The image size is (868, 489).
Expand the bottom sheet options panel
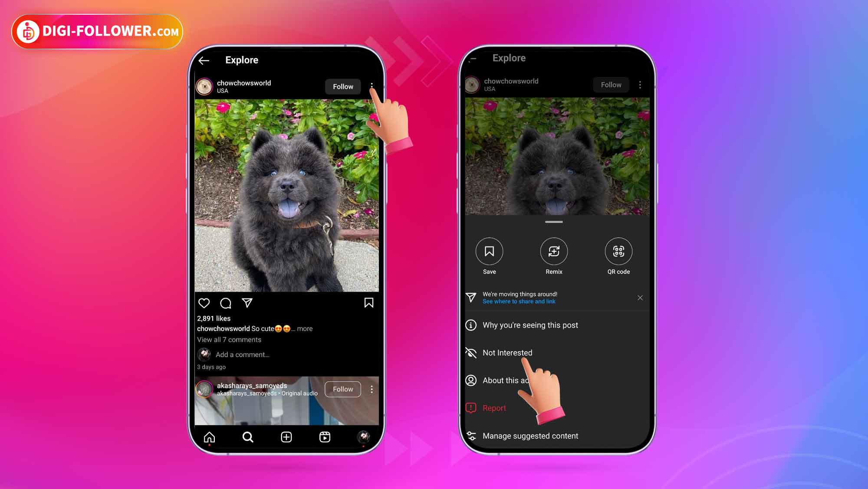click(553, 222)
